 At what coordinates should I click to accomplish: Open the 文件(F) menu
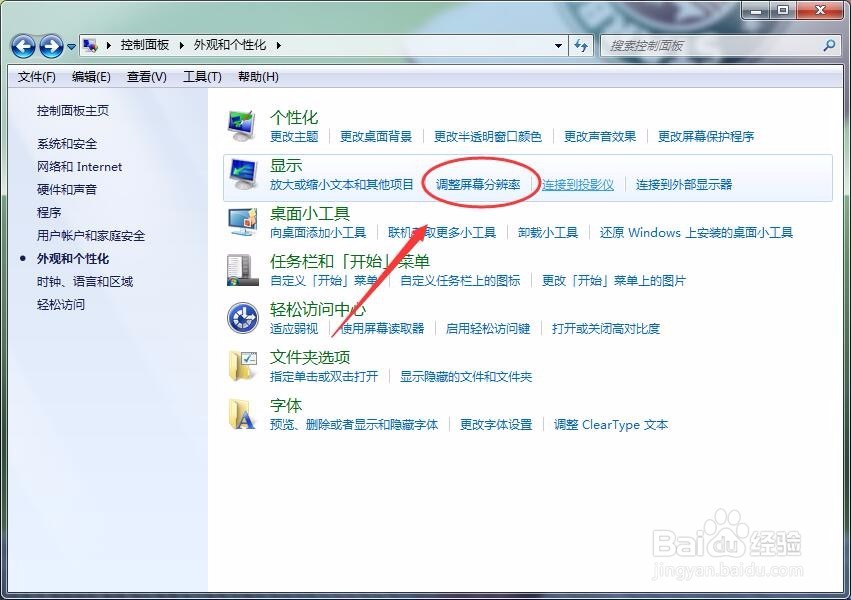click(x=36, y=77)
